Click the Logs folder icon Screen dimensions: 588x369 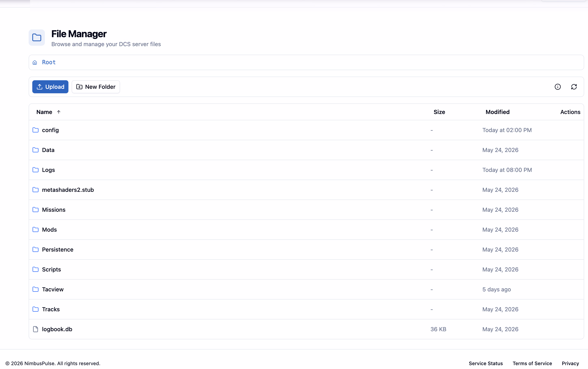tap(36, 170)
